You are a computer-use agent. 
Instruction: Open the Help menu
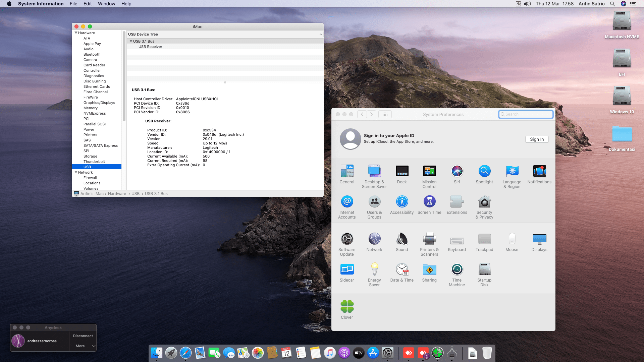coord(126,4)
